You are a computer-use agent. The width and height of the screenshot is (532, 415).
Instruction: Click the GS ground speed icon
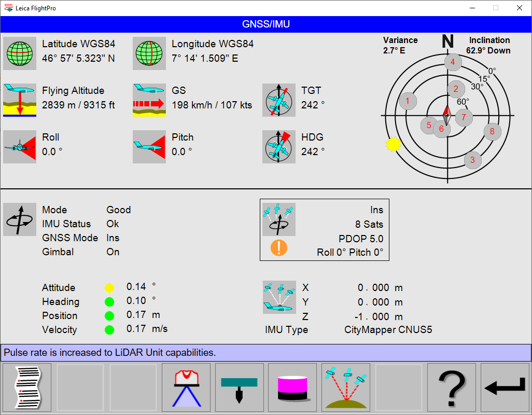point(149,100)
